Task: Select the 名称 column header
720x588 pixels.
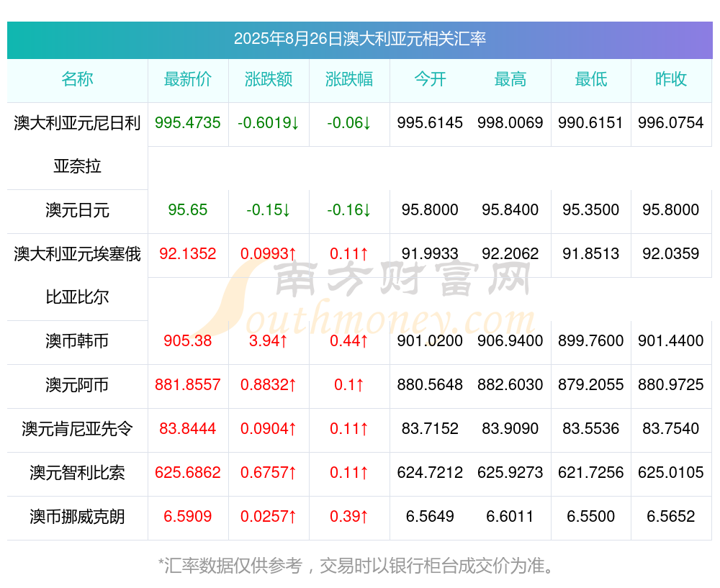Action: pyautogui.click(x=77, y=79)
